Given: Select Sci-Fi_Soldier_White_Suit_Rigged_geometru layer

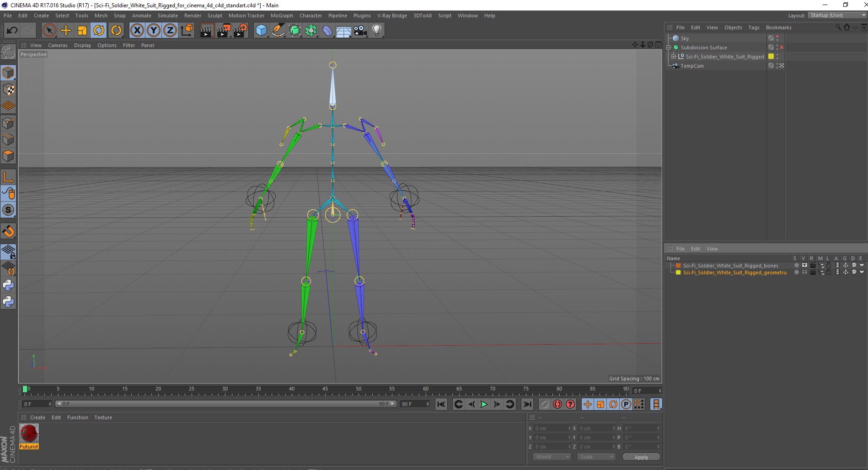Looking at the screenshot, I should click(734, 272).
